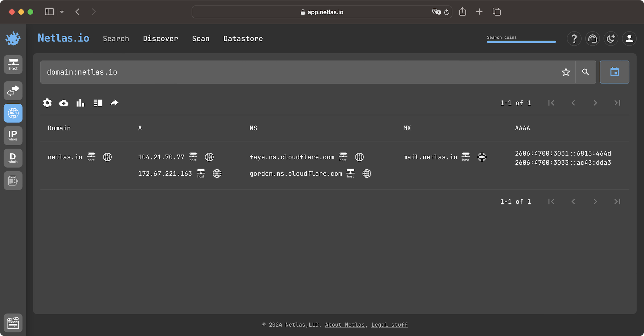Open the tab overview chevron beside sidebar toggle

pos(62,12)
